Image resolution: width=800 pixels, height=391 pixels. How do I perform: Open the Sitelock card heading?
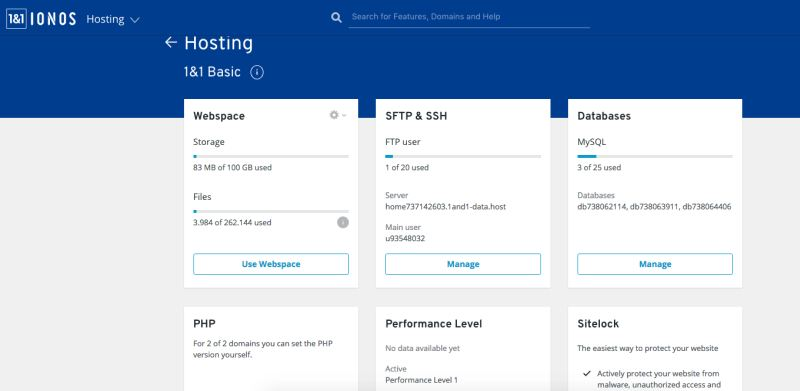[x=598, y=324]
